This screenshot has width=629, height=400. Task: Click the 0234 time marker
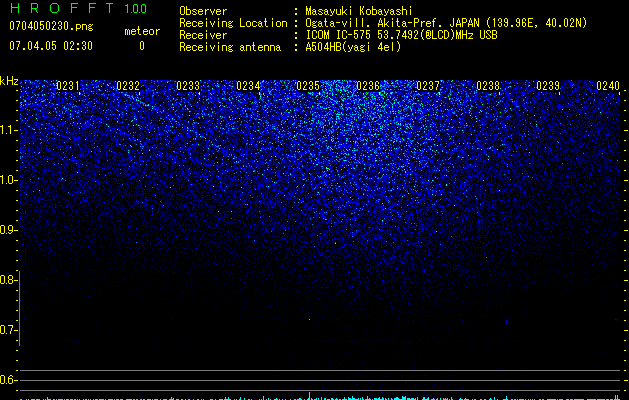coord(248,86)
